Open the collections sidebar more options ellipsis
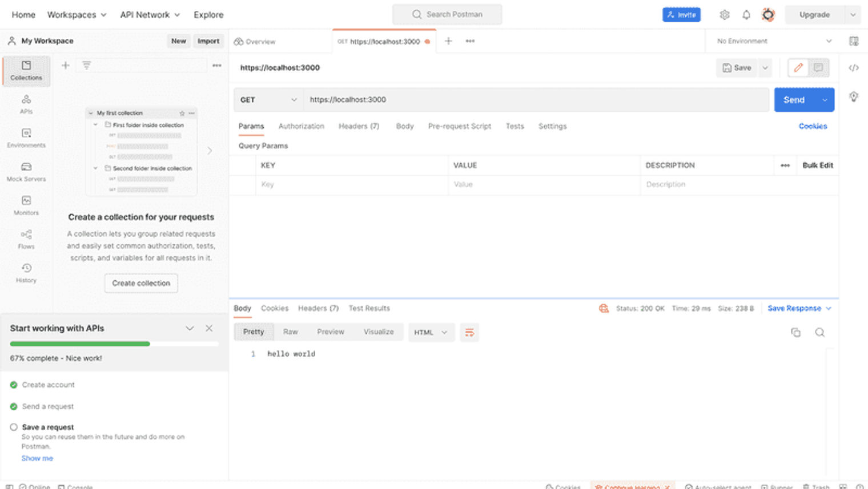Viewport: 868px width, 489px height. coord(216,66)
